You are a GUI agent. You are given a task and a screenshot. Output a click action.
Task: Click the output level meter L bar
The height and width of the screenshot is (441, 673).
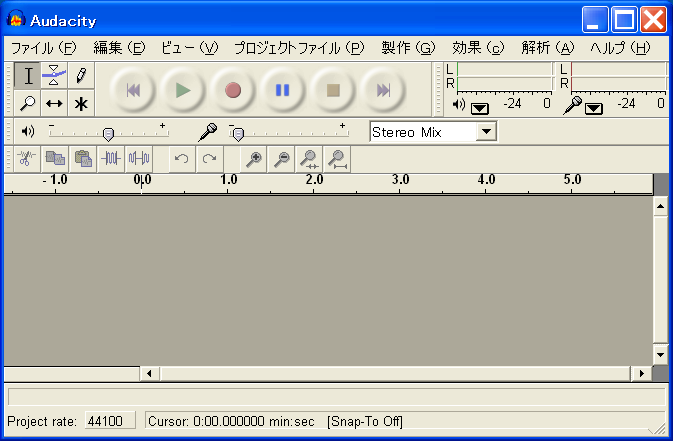[x=504, y=70]
